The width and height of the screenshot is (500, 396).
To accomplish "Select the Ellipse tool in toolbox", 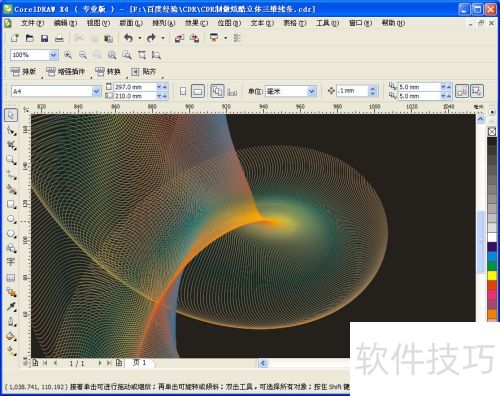I will pos(11,219).
